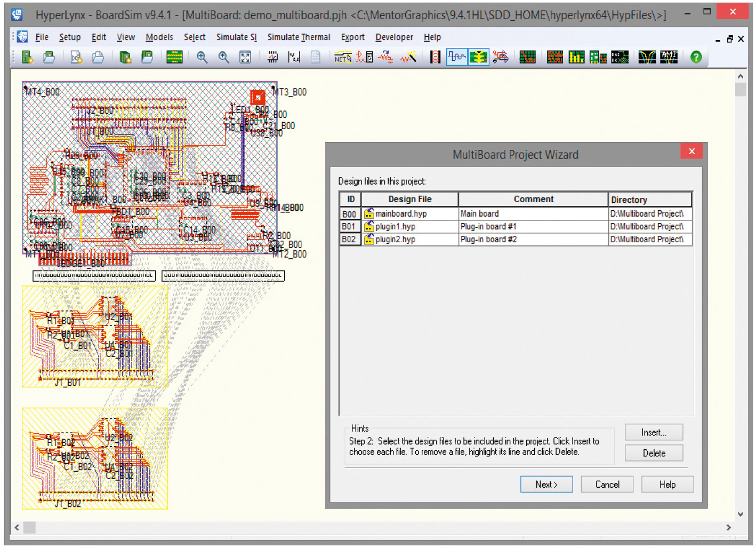Proceed with the Next > button
This screenshot has height=548, width=756.
[546, 485]
